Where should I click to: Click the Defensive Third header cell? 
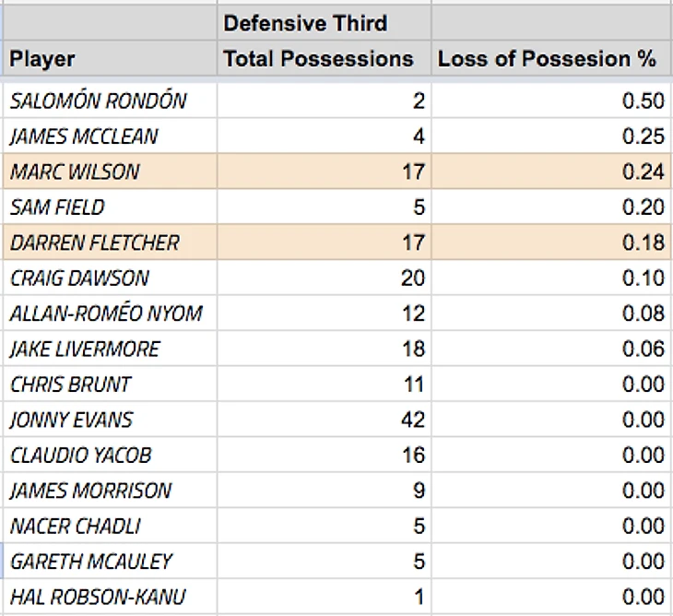click(324, 23)
